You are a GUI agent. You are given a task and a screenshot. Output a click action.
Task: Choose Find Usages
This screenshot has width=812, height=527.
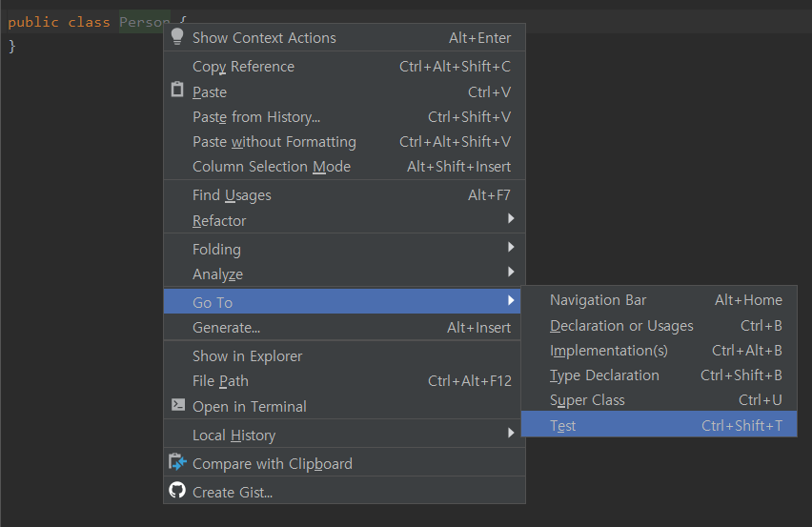344,195
